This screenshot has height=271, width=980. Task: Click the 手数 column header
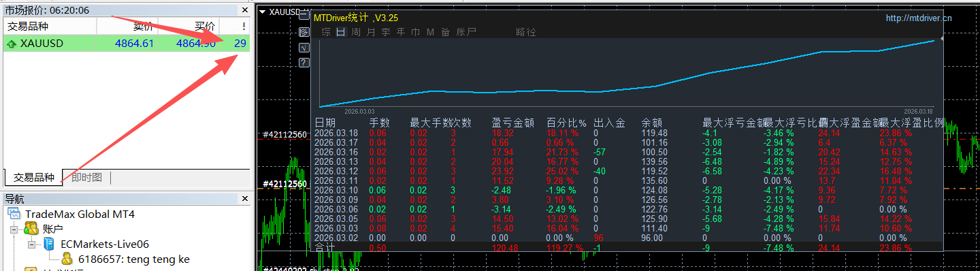coord(380,123)
